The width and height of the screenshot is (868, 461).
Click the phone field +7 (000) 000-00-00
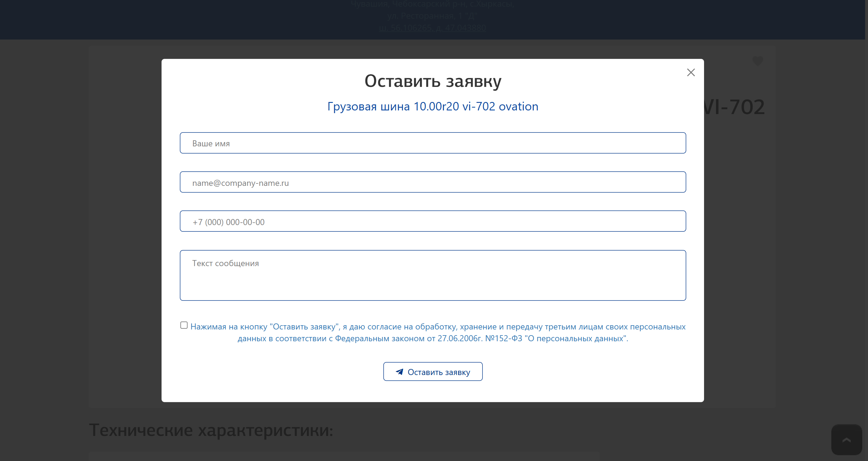(x=433, y=221)
